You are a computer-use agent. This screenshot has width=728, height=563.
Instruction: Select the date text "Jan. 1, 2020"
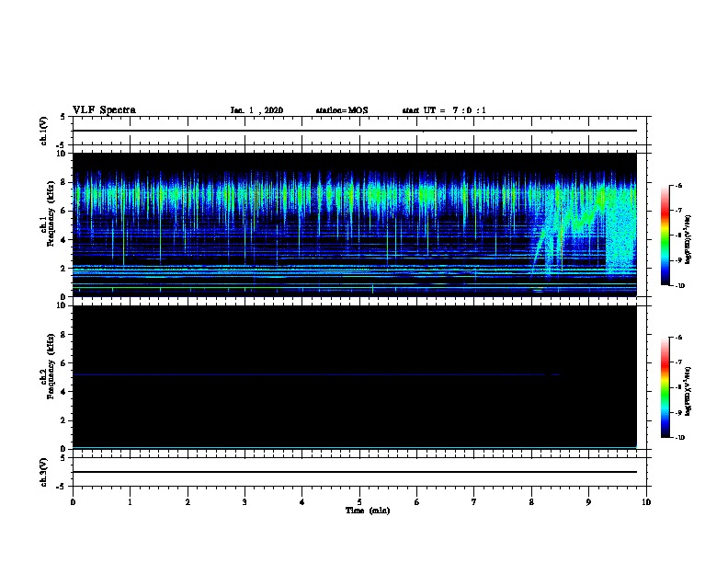point(256,110)
